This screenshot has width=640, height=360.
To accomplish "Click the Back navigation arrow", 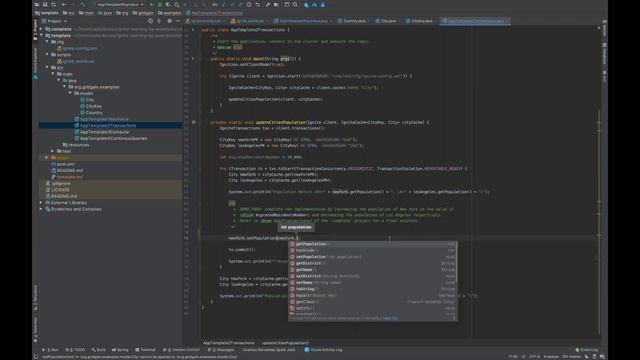I will [x=64, y=4].
